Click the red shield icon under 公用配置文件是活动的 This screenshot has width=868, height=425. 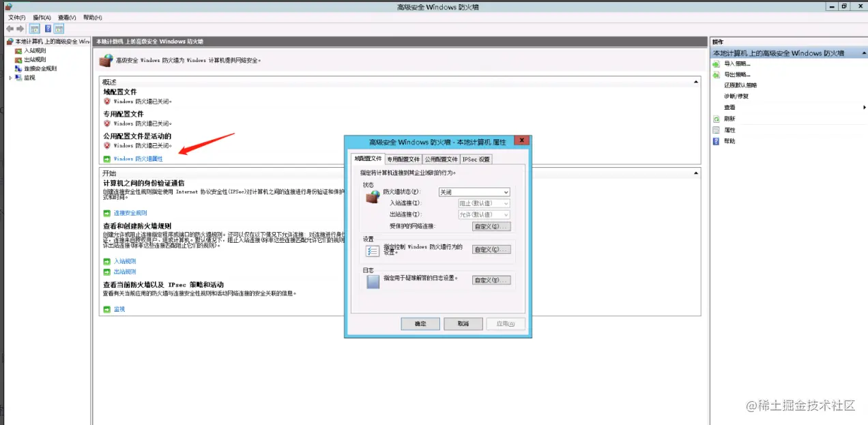point(106,145)
